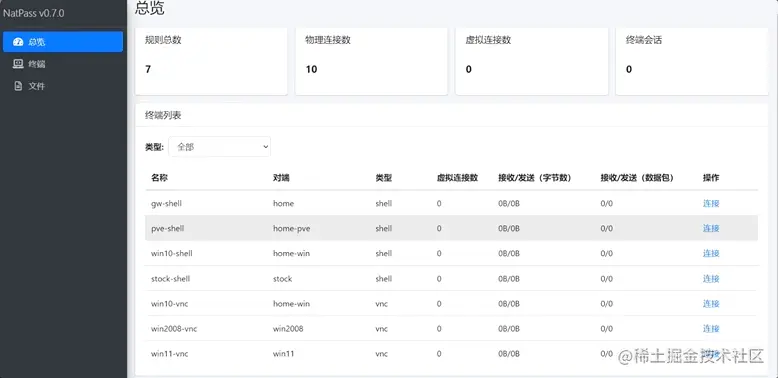Click the stock peer cell
This screenshot has width=778, height=378.
(x=282, y=279)
